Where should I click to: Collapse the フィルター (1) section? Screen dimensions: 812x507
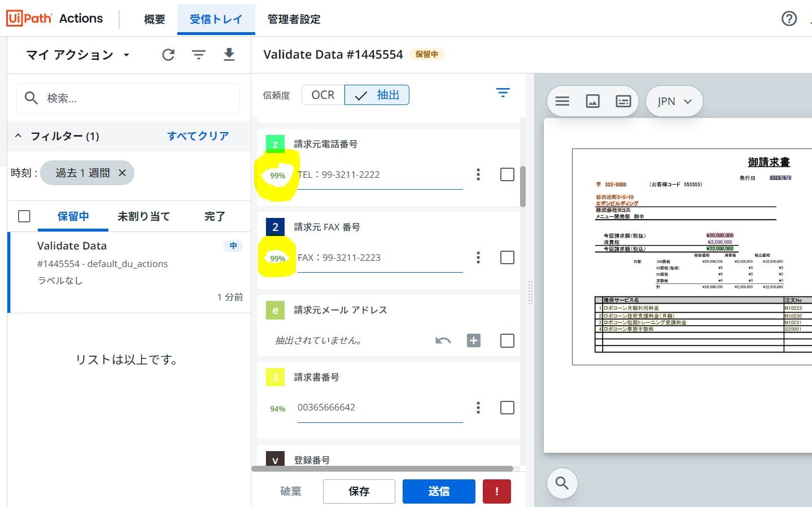[x=18, y=136]
